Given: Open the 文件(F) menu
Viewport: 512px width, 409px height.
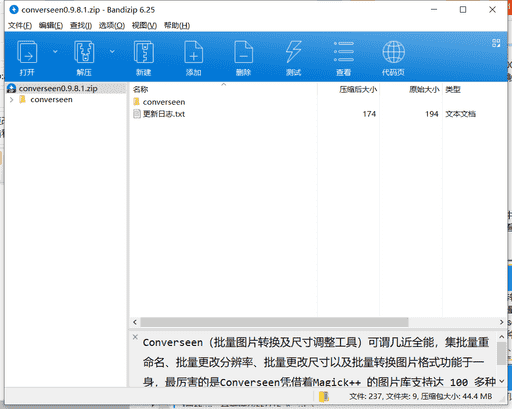Looking at the screenshot, I should click(x=20, y=25).
